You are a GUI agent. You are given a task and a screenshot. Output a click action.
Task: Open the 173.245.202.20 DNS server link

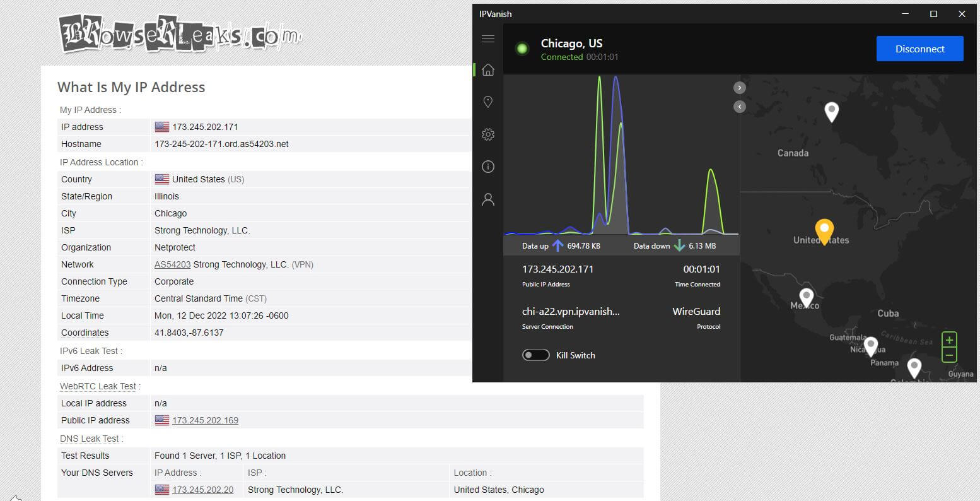coord(202,490)
